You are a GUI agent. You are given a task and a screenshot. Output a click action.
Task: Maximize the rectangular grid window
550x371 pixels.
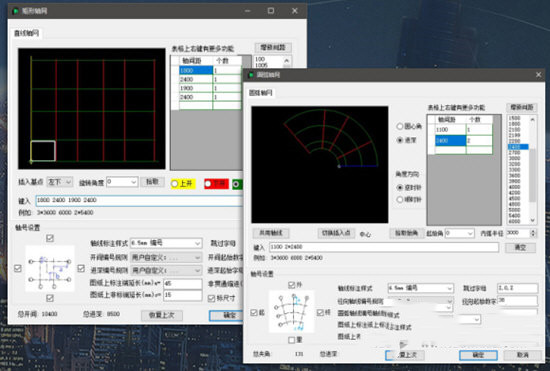(271, 11)
